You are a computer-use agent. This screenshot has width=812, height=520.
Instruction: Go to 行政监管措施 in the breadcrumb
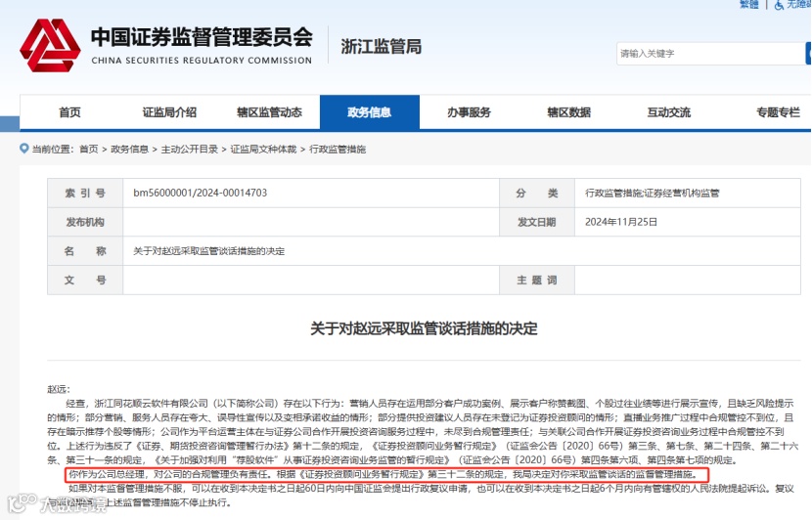(x=338, y=149)
